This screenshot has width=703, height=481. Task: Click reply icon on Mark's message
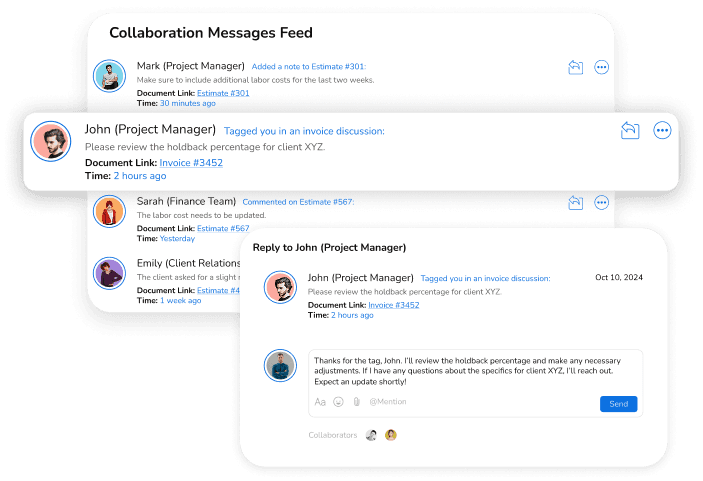[x=576, y=67]
